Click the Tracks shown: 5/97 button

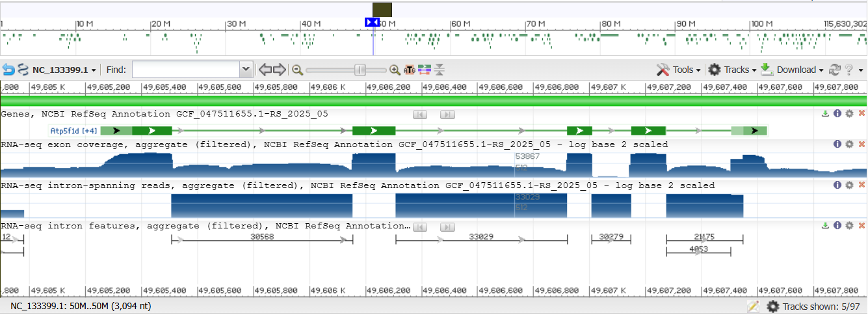[815, 307]
